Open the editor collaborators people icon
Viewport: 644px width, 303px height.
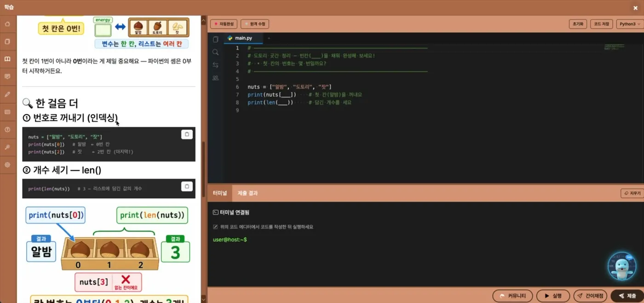tap(215, 78)
